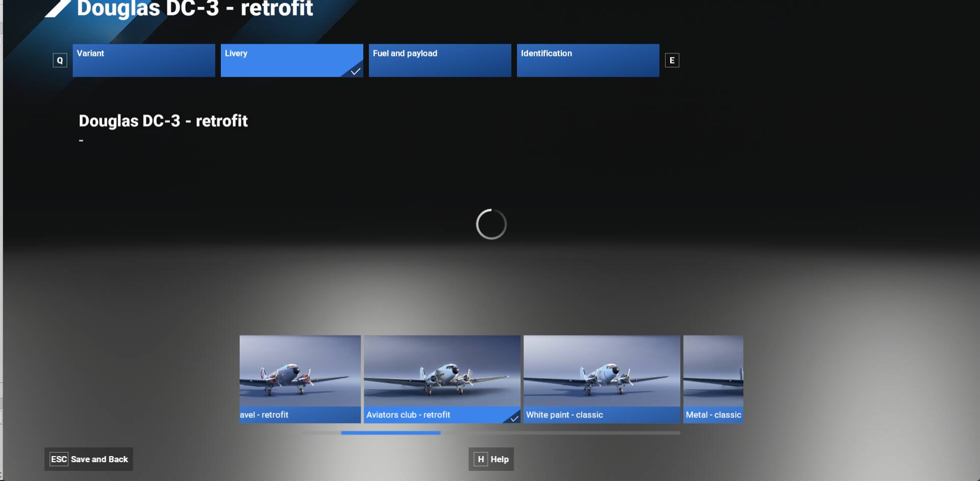This screenshot has height=481, width=980.
Task: Click the Q previous-tab key icon
Action: pyautogui.click(x=60, y=61)
